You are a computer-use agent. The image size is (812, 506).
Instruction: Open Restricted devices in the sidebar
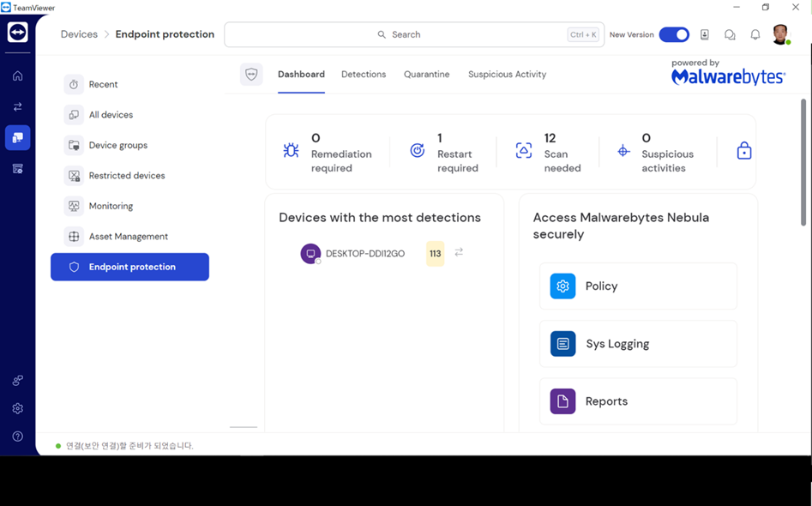coord(130,176)
